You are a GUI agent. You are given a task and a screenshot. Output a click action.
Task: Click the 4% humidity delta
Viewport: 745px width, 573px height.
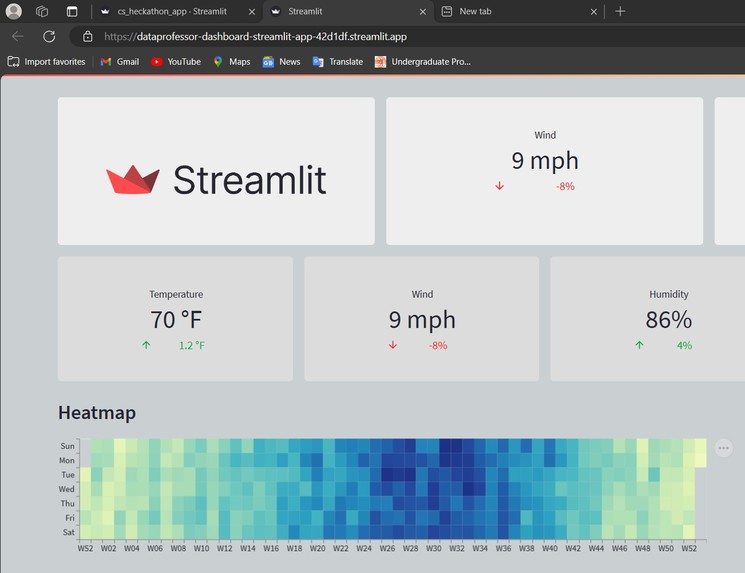coord(684,346)
